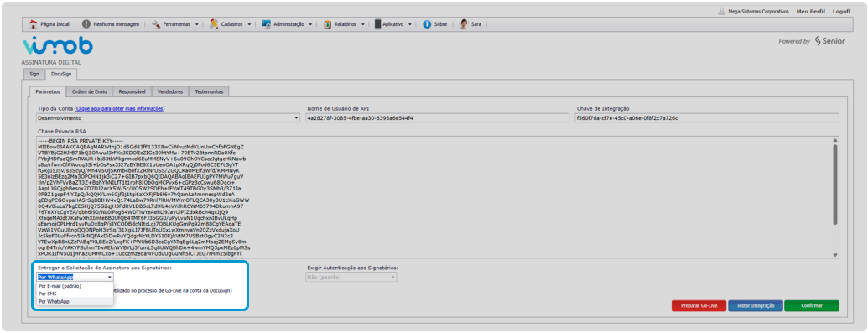Open the Responsável tab

(x=133, y=91)
